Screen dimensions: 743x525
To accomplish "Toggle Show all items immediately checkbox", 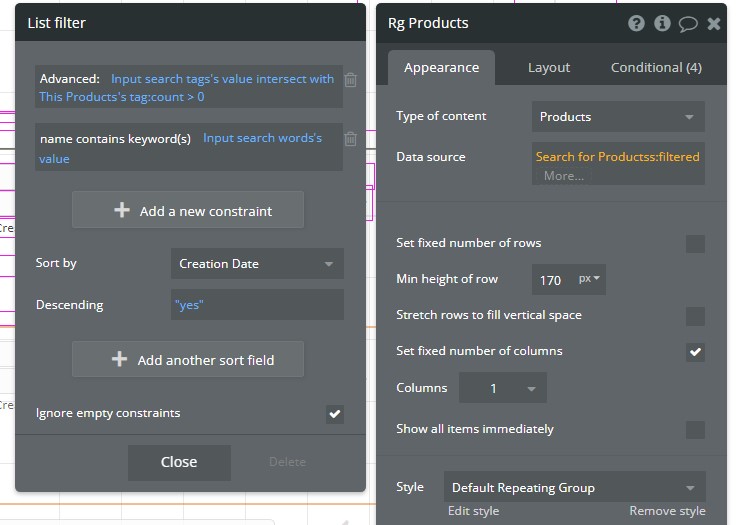I will point(695,430).
